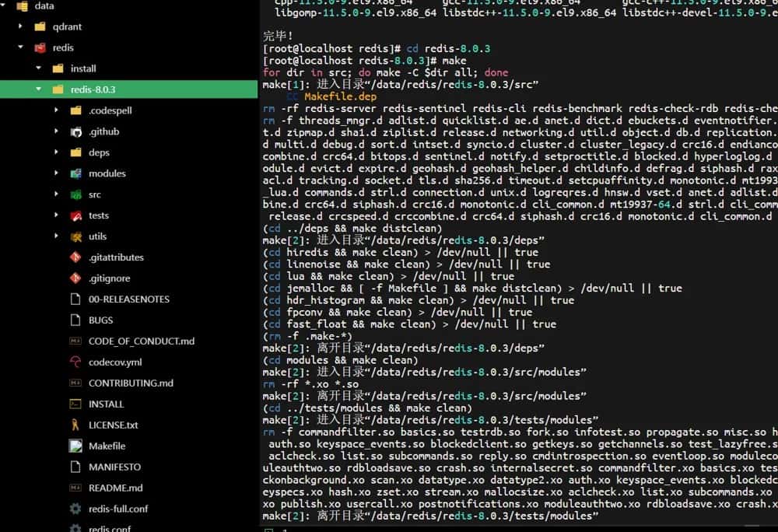The height and width of the screenshot is (532, 778).
Task: Click the .codespell folder icon
Action: pyautogui.click(x=76, y=110)
